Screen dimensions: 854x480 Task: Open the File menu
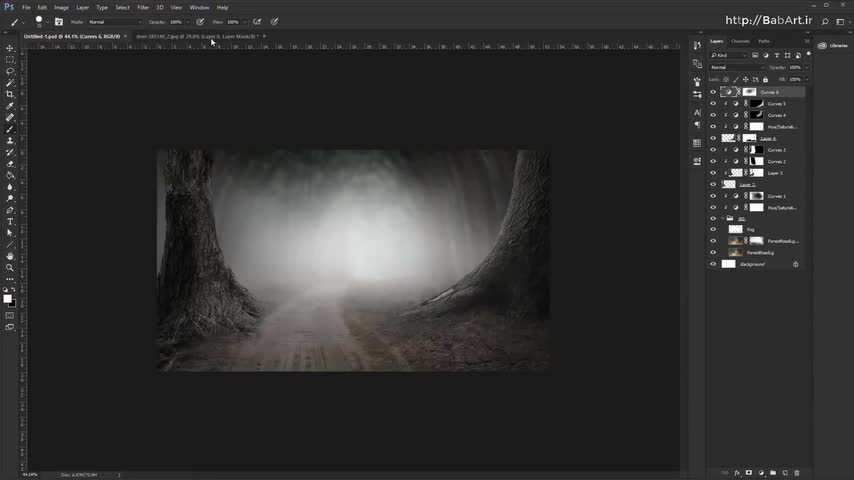26,8
